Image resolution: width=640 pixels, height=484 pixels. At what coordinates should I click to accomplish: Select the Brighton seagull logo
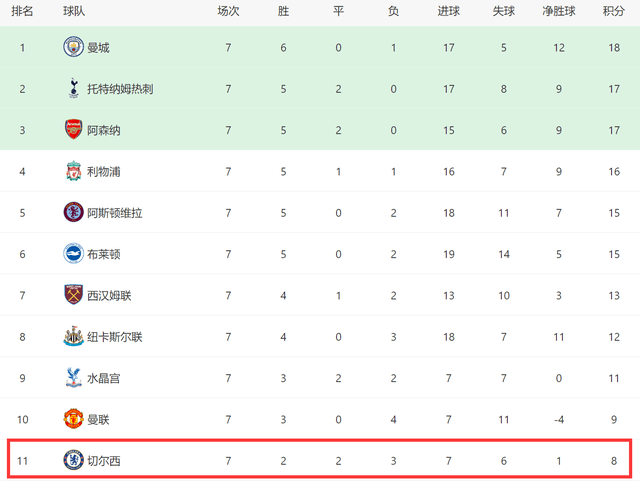[73, 253]
